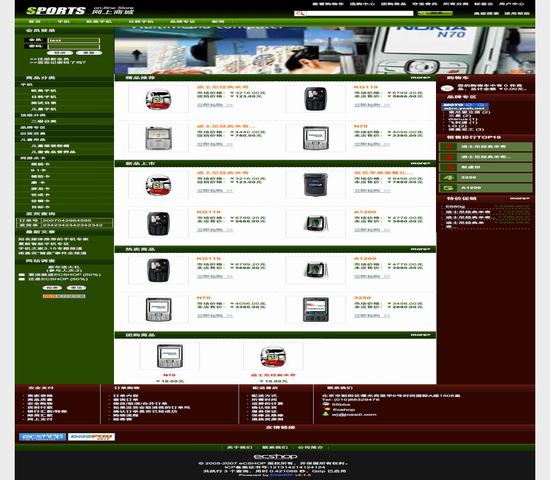Image resolution: width=550 pixels, height=480 pixels.
Task: Click the first login button under password field
Action: pos(60,53)
